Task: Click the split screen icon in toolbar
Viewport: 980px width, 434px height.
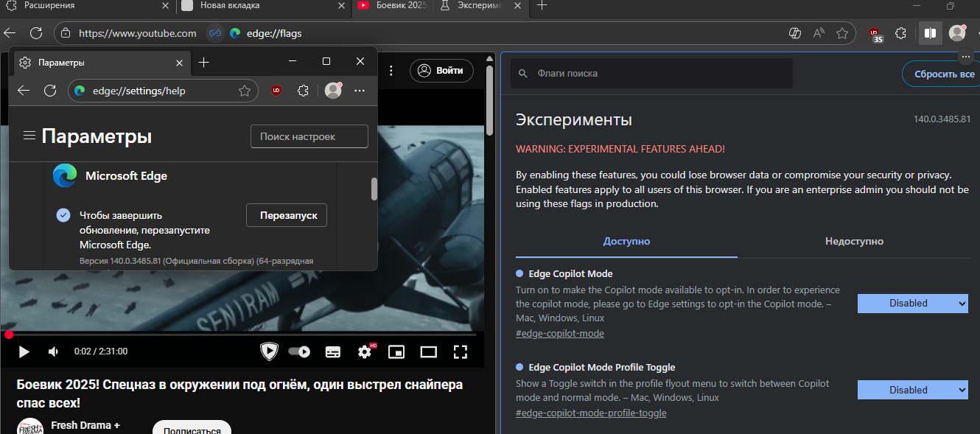Action: (930, 33)
